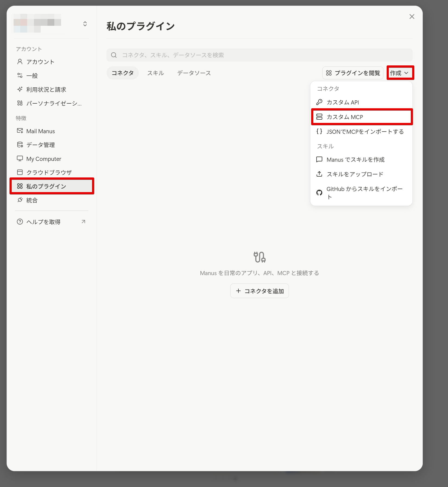Open クラウドブラウザ settings
Screen dimensions: 448x487
52,173
